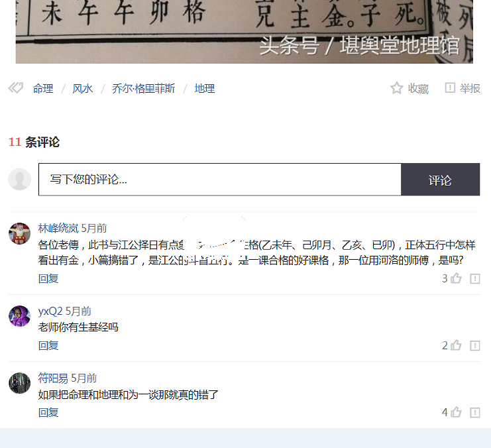Open the 林峰绕岚 username link

58,229
